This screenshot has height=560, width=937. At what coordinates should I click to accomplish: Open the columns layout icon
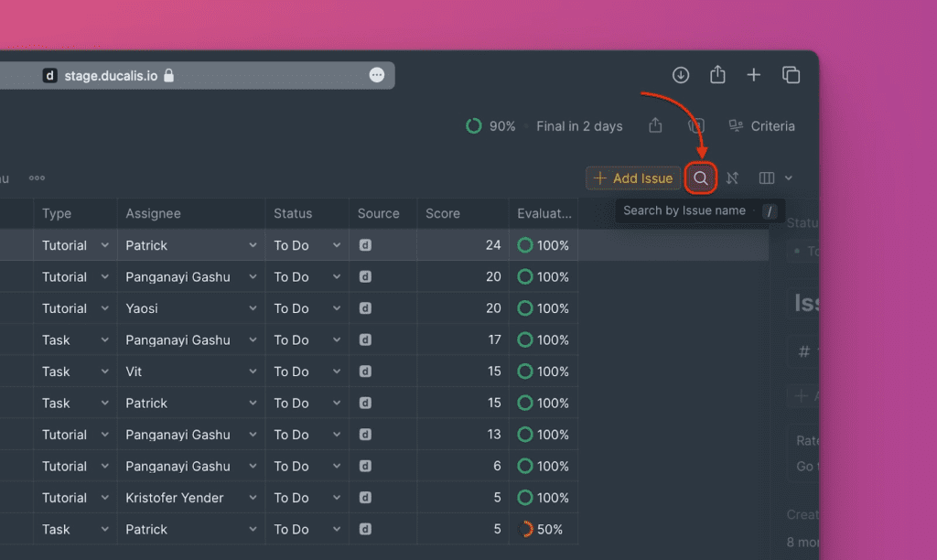pos(767,178)
